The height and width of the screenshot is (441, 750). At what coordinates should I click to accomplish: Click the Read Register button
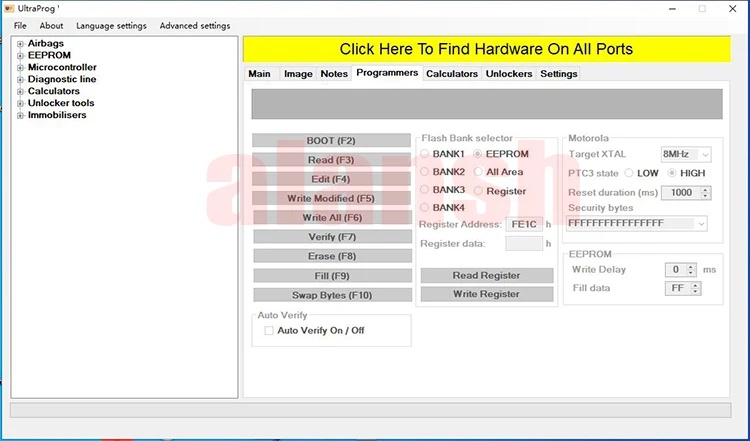[486, 276]
